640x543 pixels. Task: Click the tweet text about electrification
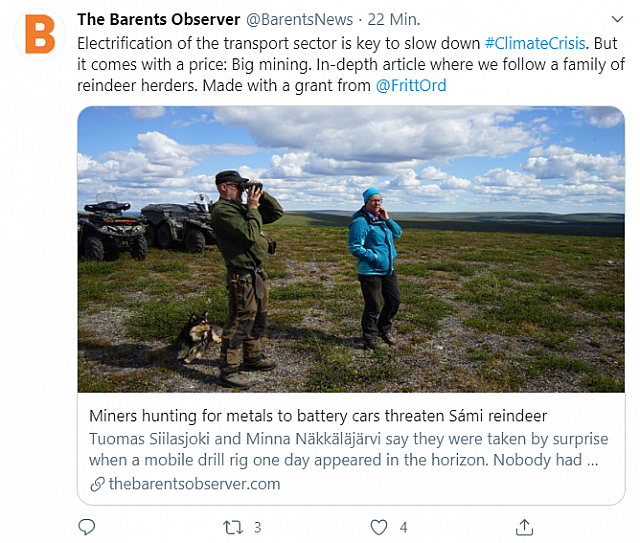[351, 65]
